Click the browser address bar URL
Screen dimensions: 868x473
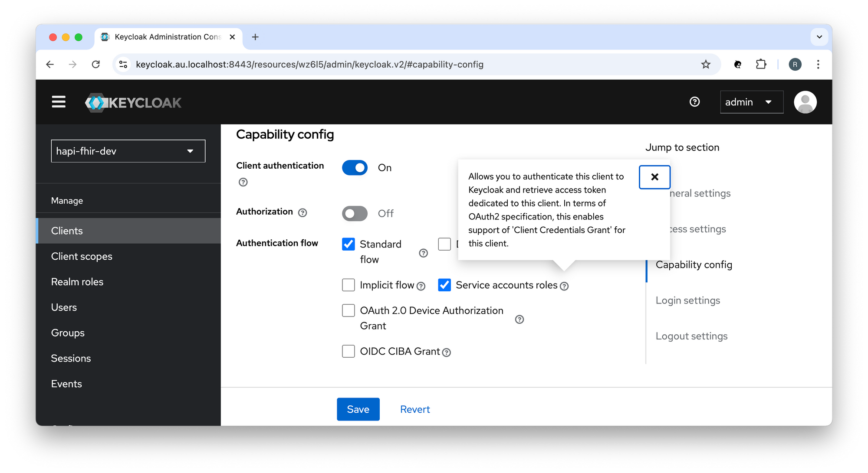coord(309,65)
